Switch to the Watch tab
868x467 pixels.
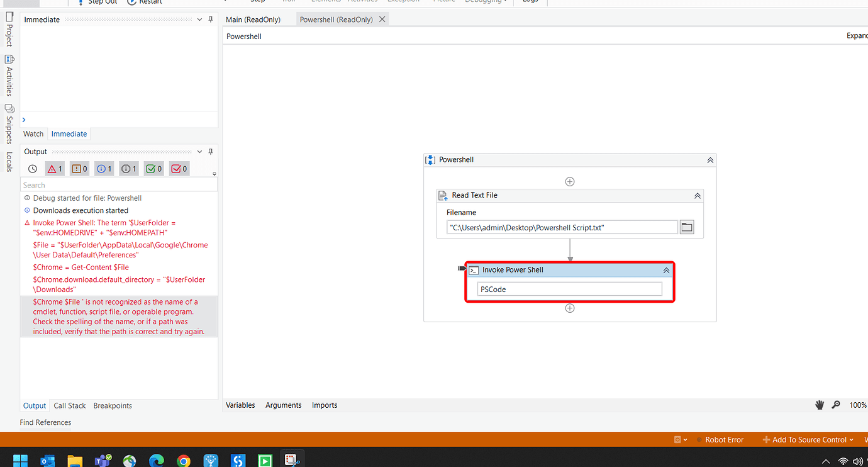point(33,133)
